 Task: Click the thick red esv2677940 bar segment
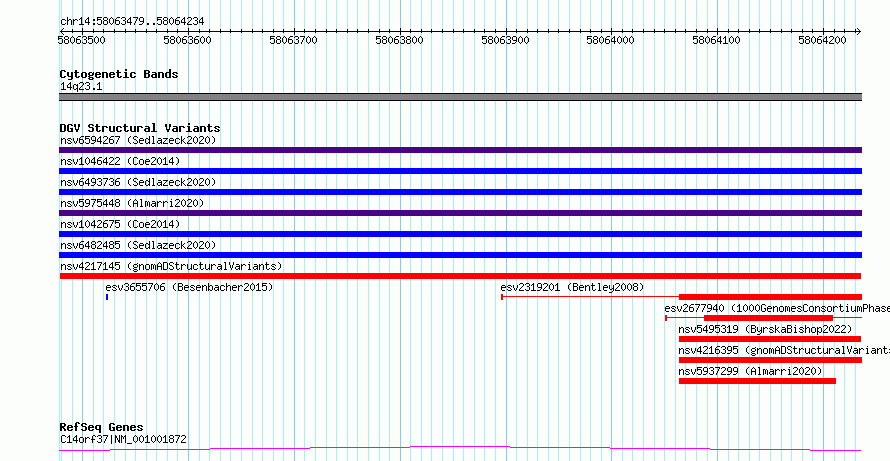coord(769,318)
